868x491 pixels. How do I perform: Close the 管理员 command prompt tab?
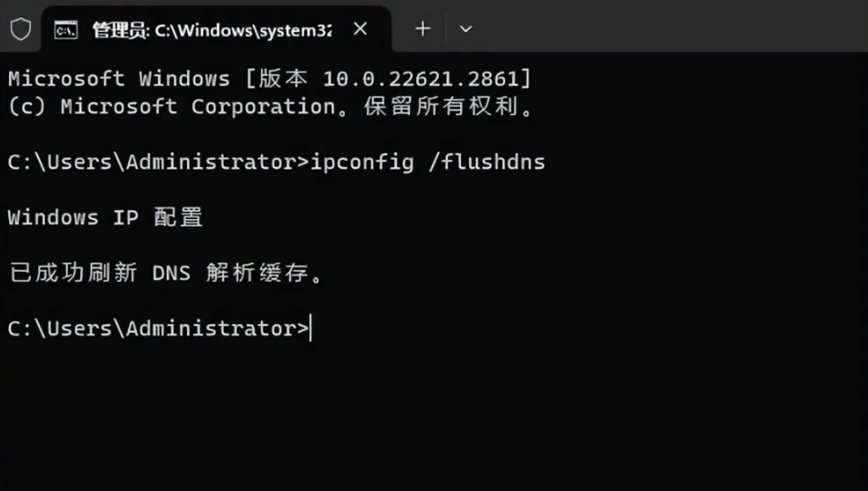click(361, 29)
